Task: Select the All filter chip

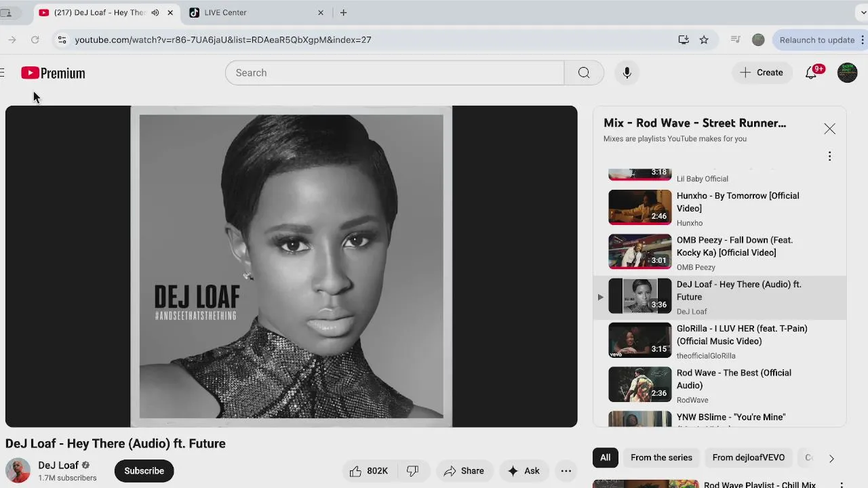Action: click(605, 457)
